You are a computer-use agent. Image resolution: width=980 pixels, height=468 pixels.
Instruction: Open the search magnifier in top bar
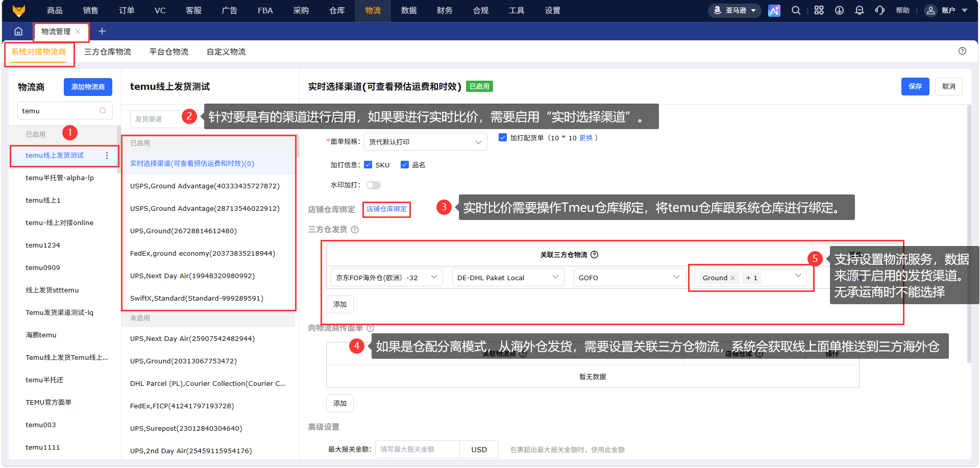tap(796, 10)
